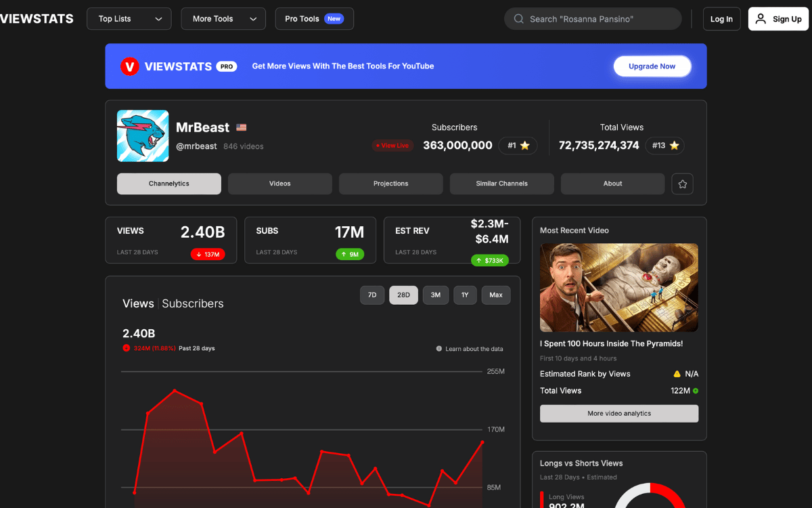Switch to the Projections tab
Image resolution: width=812 pixels, height=508 pixels.
tap(391, 184)
